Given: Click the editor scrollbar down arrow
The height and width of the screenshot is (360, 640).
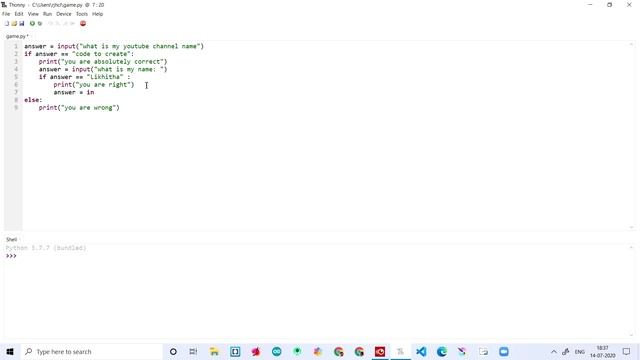Looking at the screenshot, I should (631, 227).
